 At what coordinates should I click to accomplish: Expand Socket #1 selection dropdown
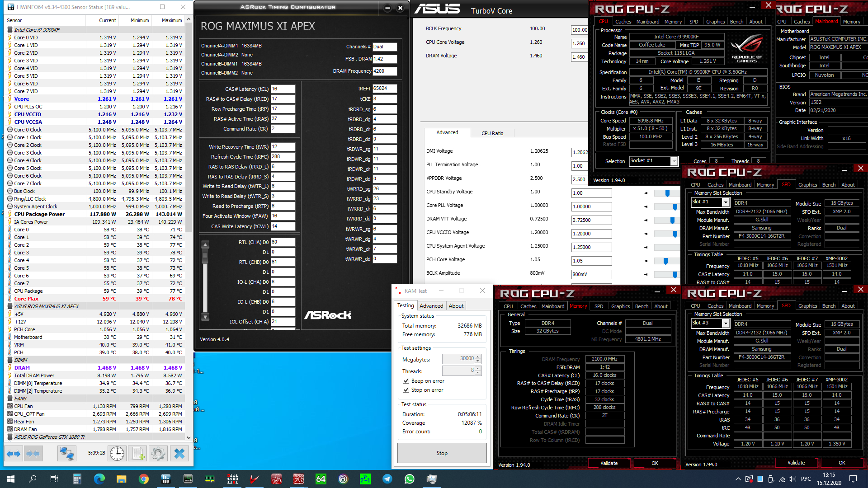tap(674, 161)
